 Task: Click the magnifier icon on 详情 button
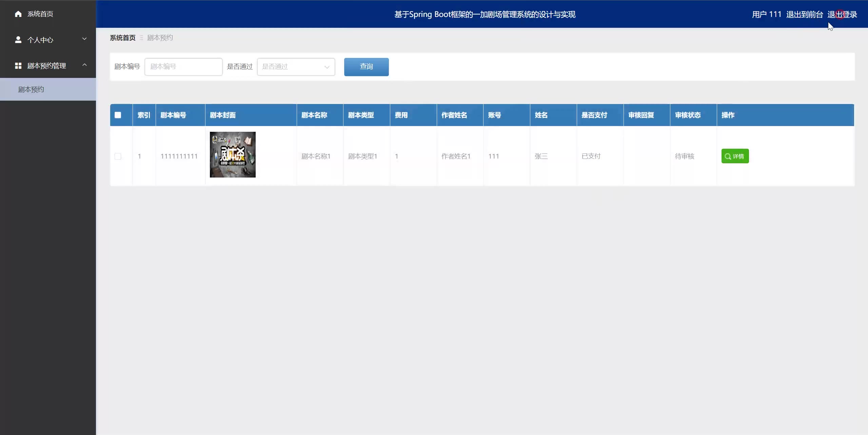tap(728, 157)
